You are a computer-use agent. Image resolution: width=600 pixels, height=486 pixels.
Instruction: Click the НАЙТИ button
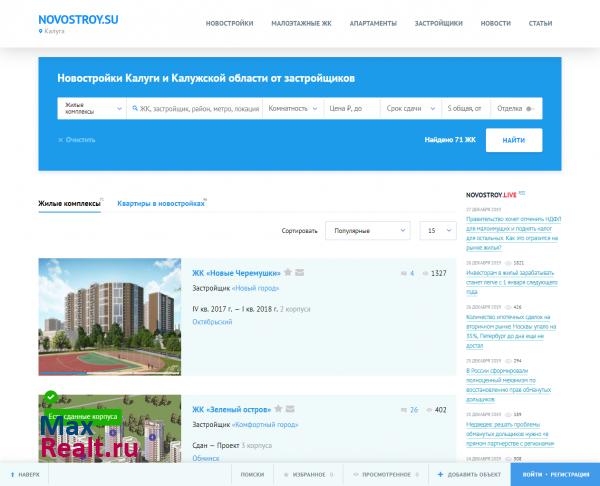click(514, 140)
